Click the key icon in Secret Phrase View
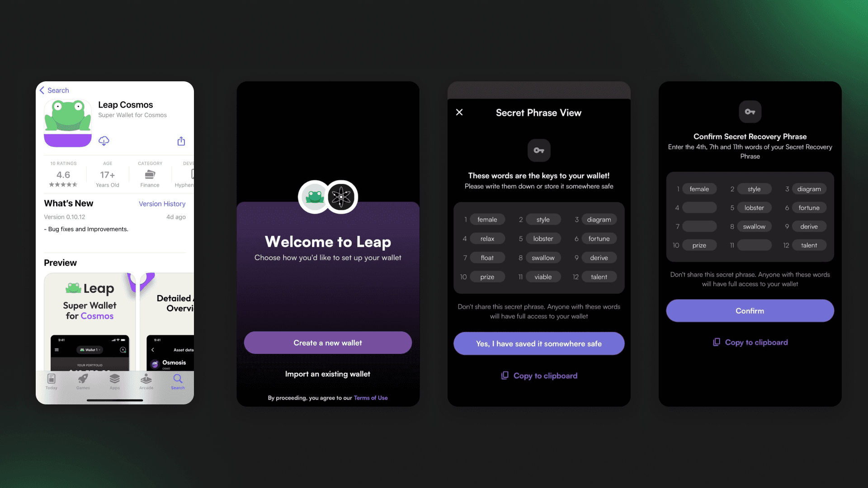 (x=539, y=150)
